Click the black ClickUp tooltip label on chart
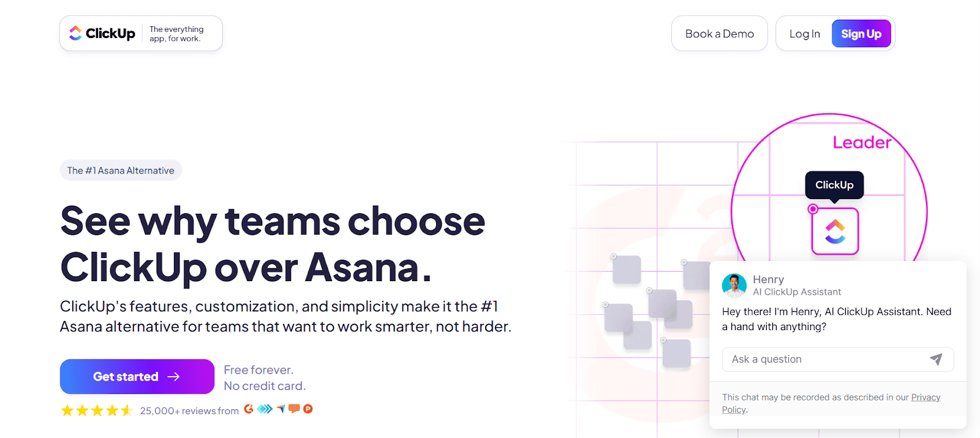This screenshot has height=438, width=980. coord(834,185)
